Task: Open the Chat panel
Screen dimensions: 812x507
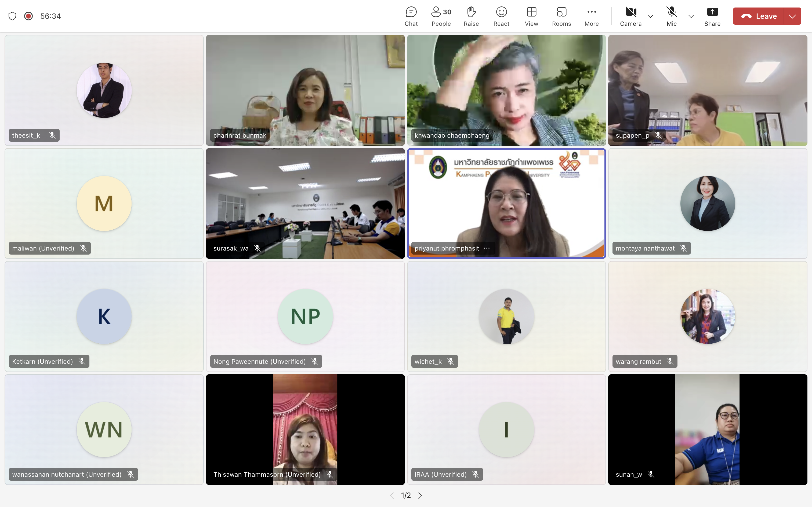Action: (x=411, y=16)
